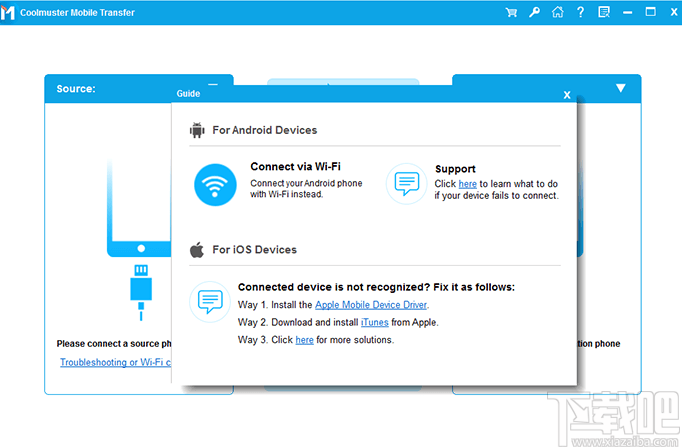Image resolution: width=682 pixels, height=447 pixels.
Task: Open the Apple Mobile Device Driver link
Action: (371, 305)
